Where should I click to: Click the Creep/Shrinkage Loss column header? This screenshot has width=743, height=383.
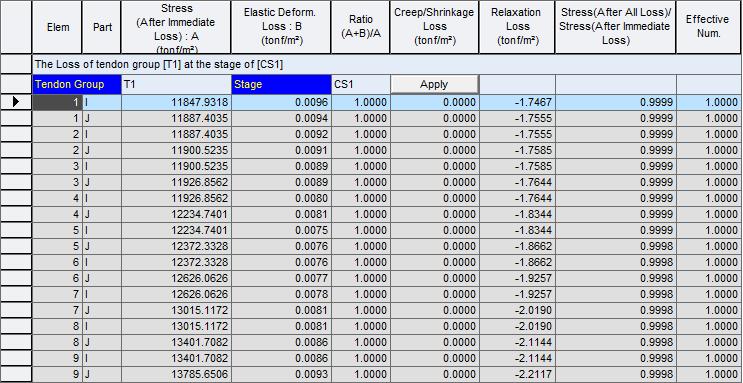point(434,27)
